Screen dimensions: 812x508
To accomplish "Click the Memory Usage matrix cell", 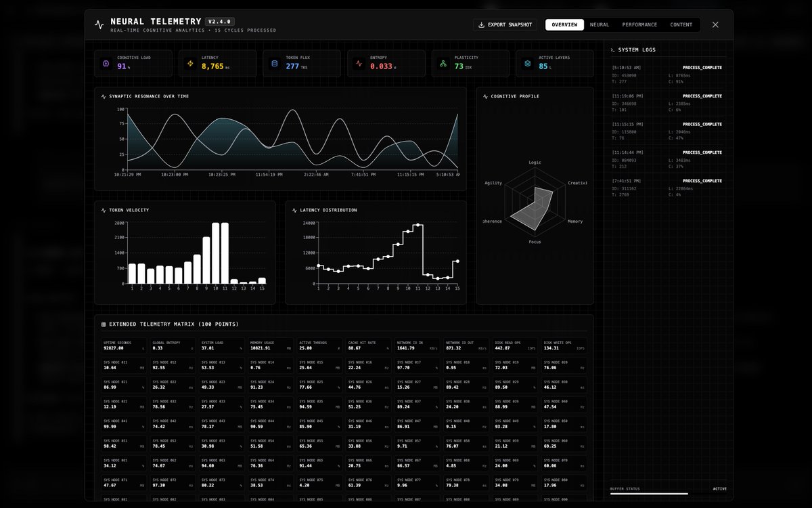I will [x=271, y=345].
